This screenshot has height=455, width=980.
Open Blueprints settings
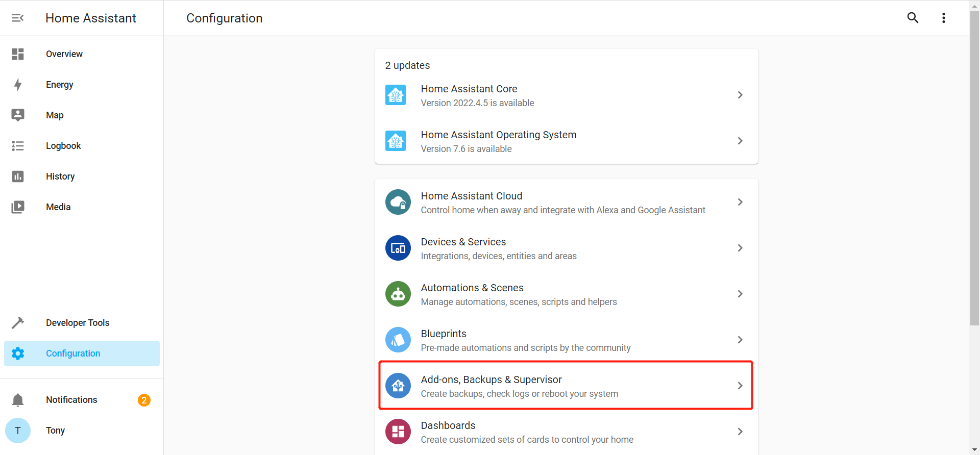(x=567, y=340)
